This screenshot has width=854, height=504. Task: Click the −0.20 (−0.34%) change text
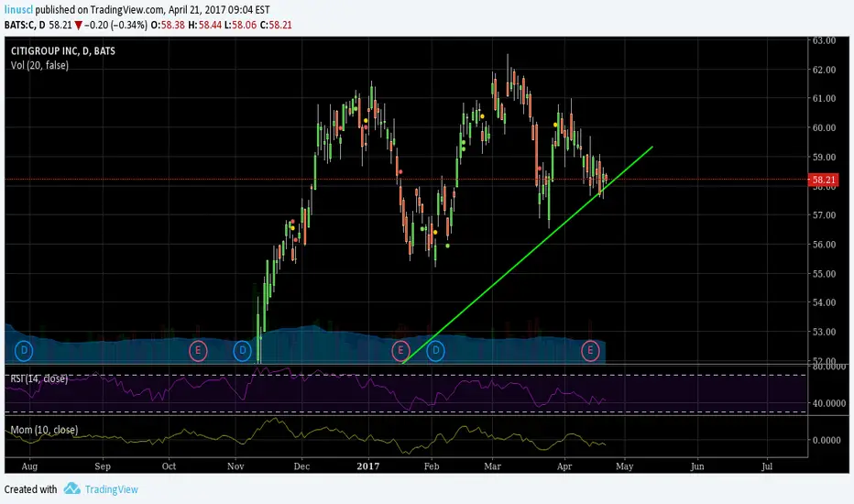[x=115, y=25]
